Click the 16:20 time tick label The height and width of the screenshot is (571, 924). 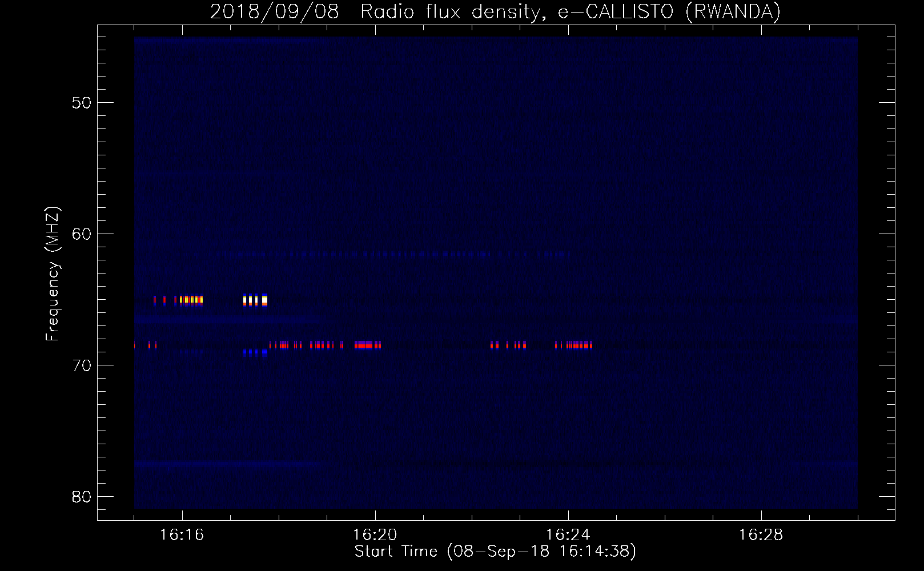tap(375, 535)
